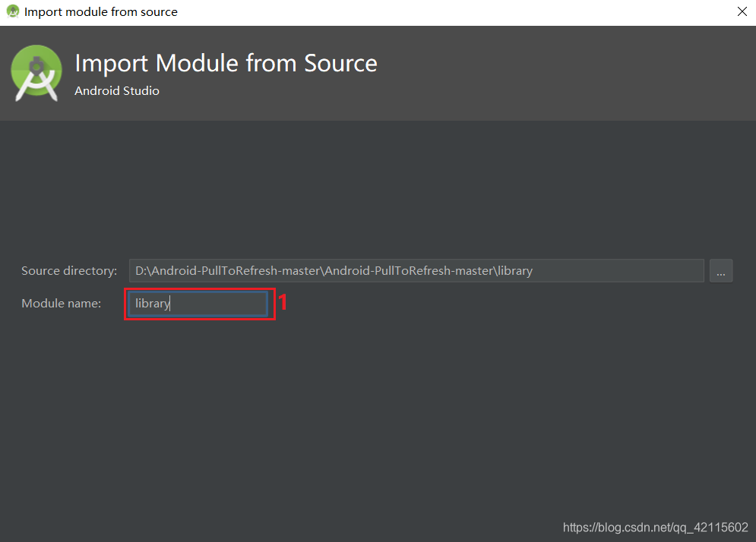Close the Import module from source dialog
The image size is (756, 542).
pyautogui.click(x=742, y=11)
